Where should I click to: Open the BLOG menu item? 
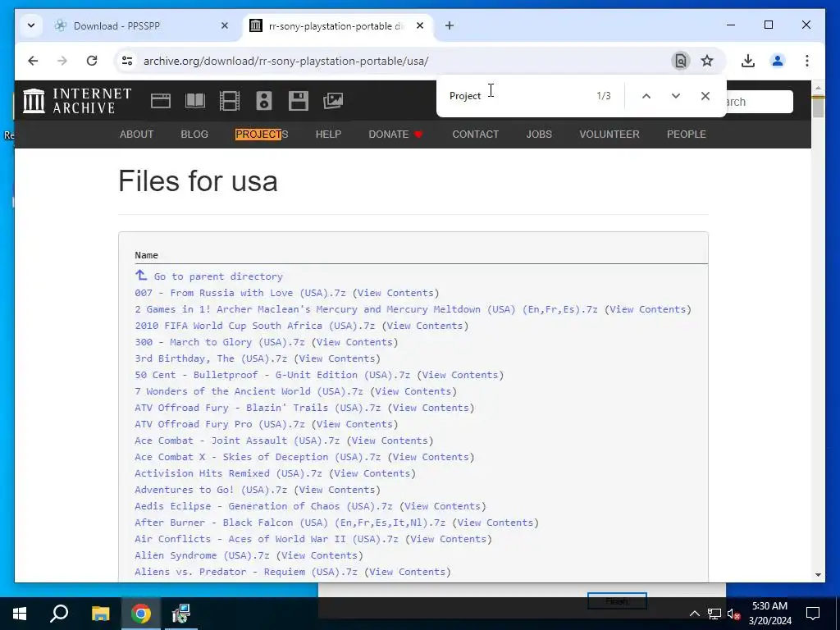[194, 135]
